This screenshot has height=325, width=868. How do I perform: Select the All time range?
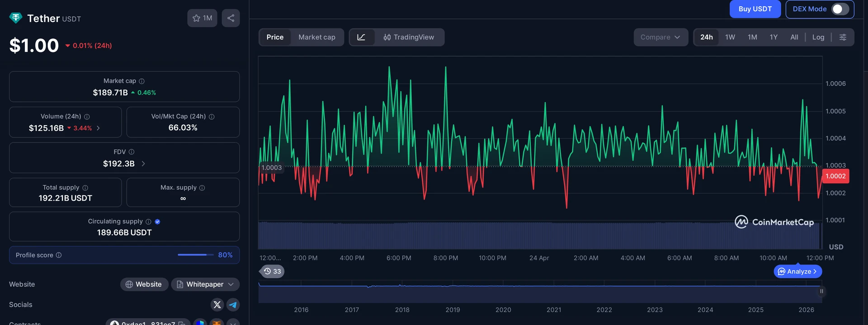[794, 37]
